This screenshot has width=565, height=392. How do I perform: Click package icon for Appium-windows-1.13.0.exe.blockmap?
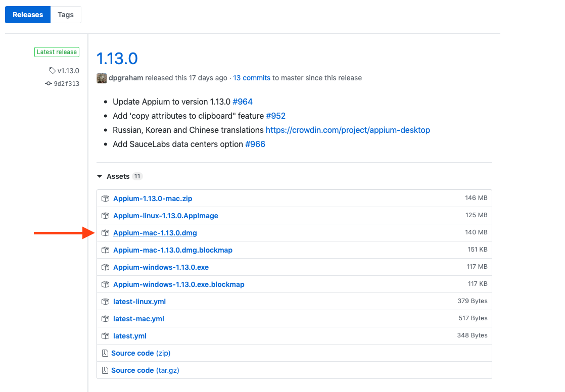(105, 284)
